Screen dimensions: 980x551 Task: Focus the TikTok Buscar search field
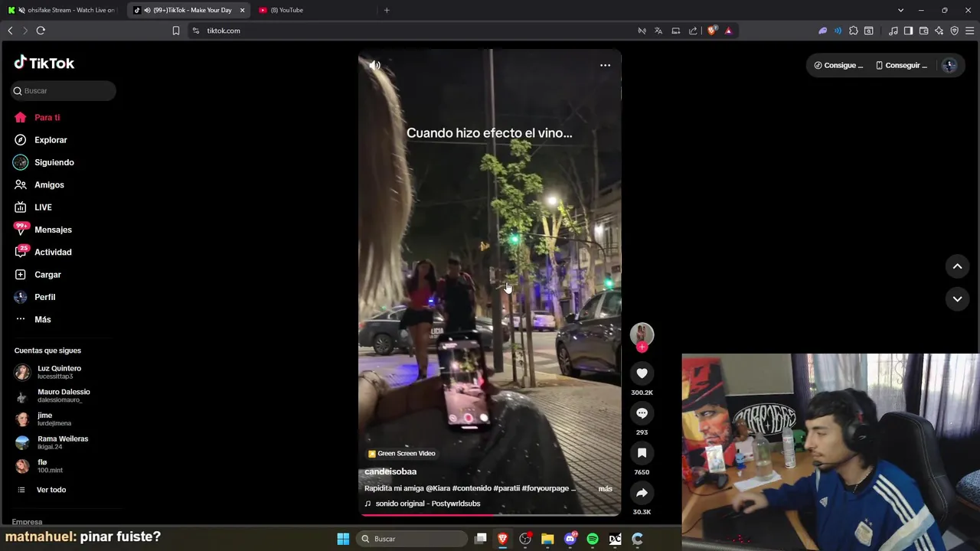64,90
